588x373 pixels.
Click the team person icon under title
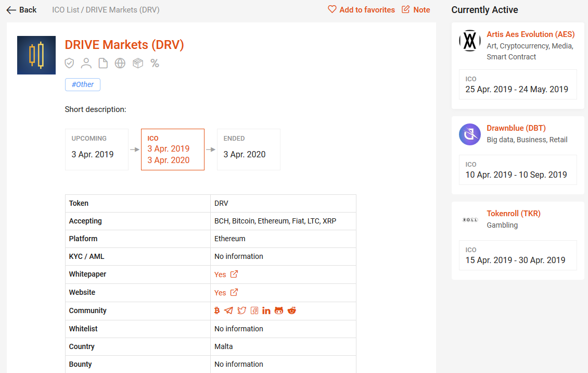86,63
